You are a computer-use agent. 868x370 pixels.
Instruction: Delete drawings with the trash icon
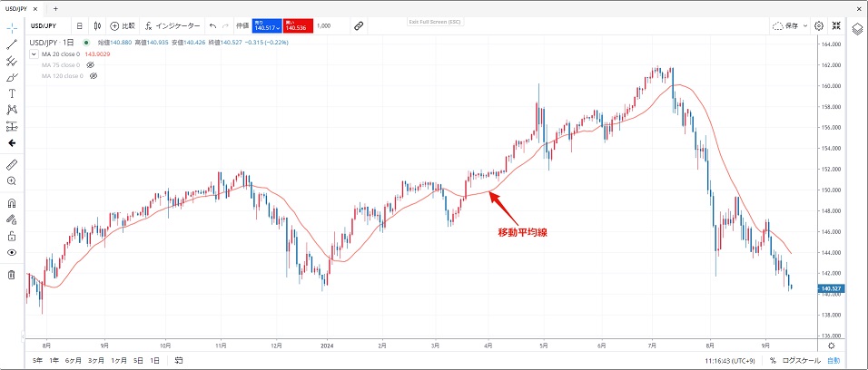12,274
